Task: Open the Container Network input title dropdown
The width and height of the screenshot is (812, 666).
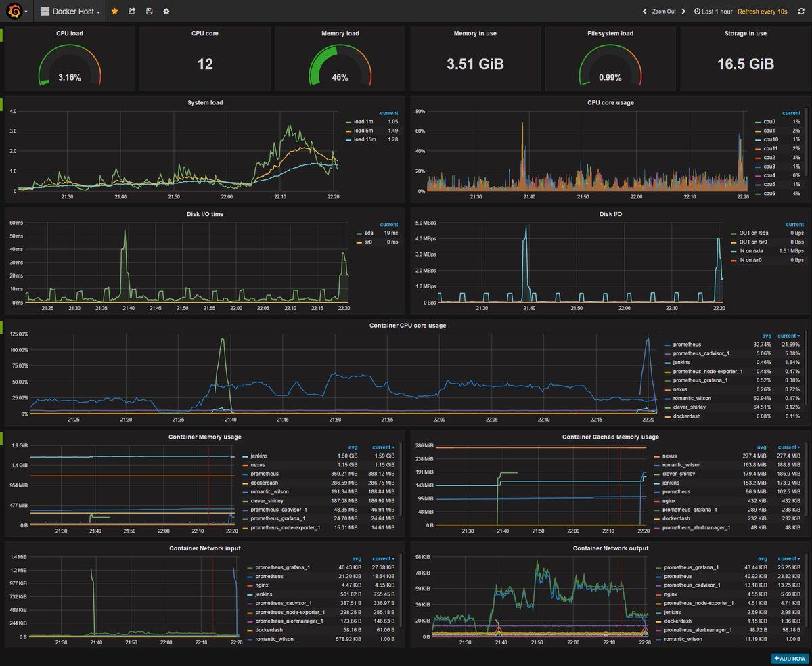Action: [x=205, y=548]
